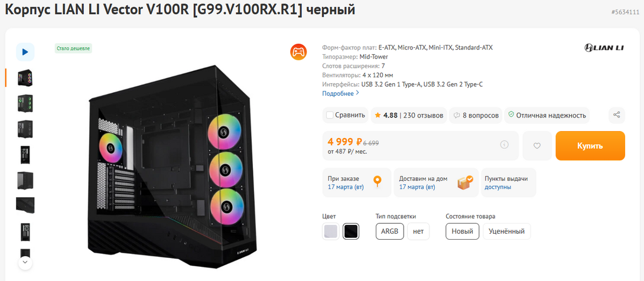644x281 pixels.
Task: Pick the white color swatch
Action: coord(331,231)
